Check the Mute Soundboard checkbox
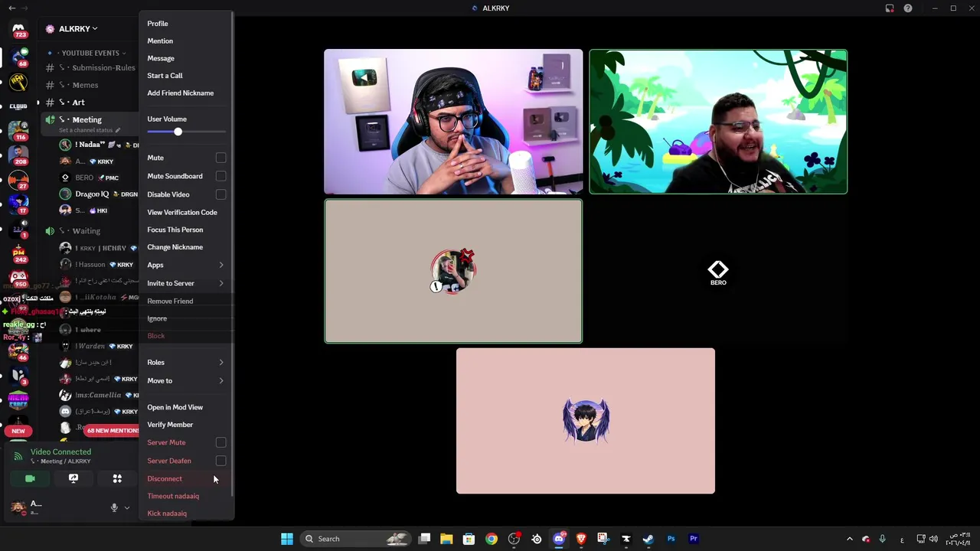Viewport: 980px width, 551px height. (220, 176)
